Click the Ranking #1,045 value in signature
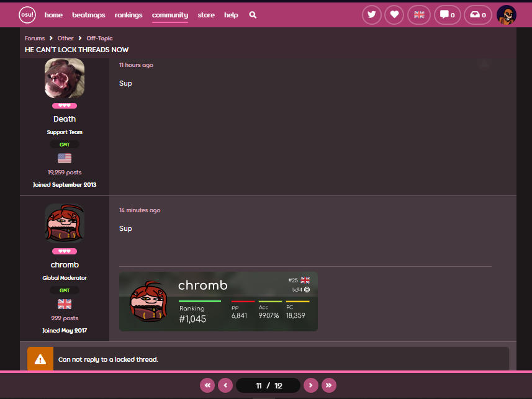 point(192,319)
